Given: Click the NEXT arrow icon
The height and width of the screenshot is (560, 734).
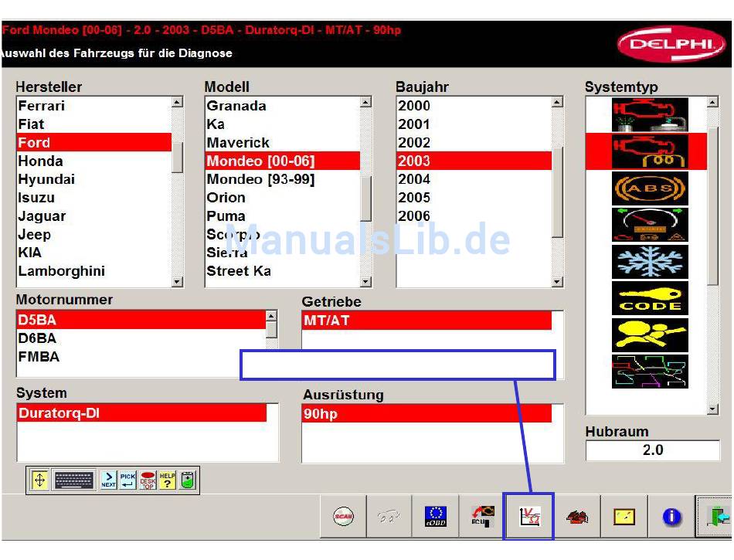Looking at the screenshot, I should 109,480.
